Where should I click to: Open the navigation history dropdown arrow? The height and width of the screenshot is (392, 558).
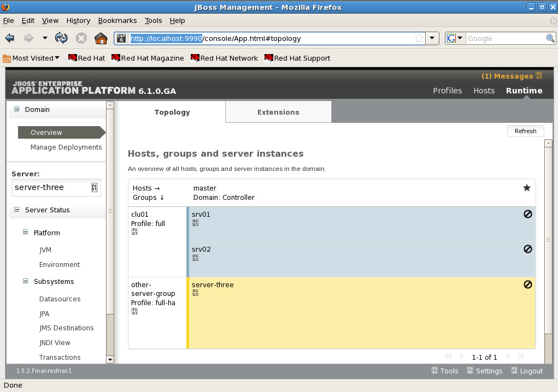45,38
